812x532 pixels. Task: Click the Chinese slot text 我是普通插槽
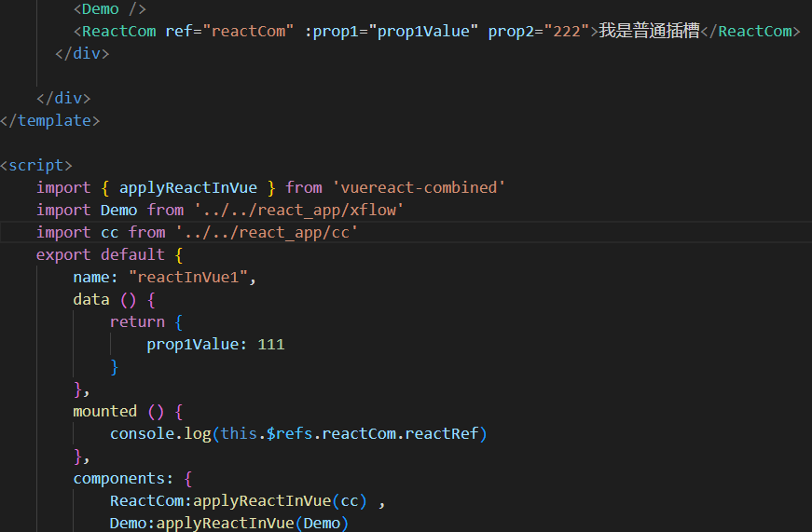tap(649, 31)
